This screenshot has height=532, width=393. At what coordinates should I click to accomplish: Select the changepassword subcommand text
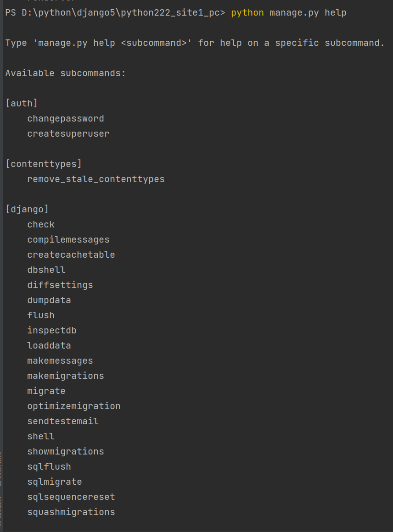click(x=66, y=119)
